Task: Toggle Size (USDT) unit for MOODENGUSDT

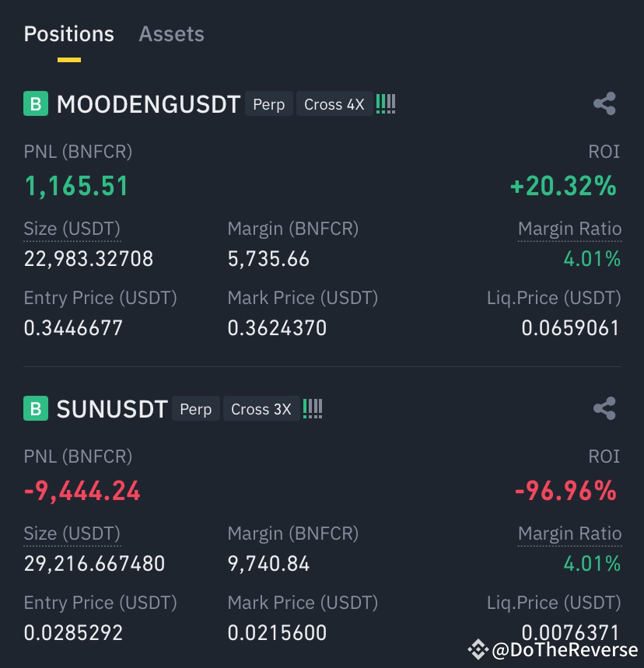Action: pos(72,229)
